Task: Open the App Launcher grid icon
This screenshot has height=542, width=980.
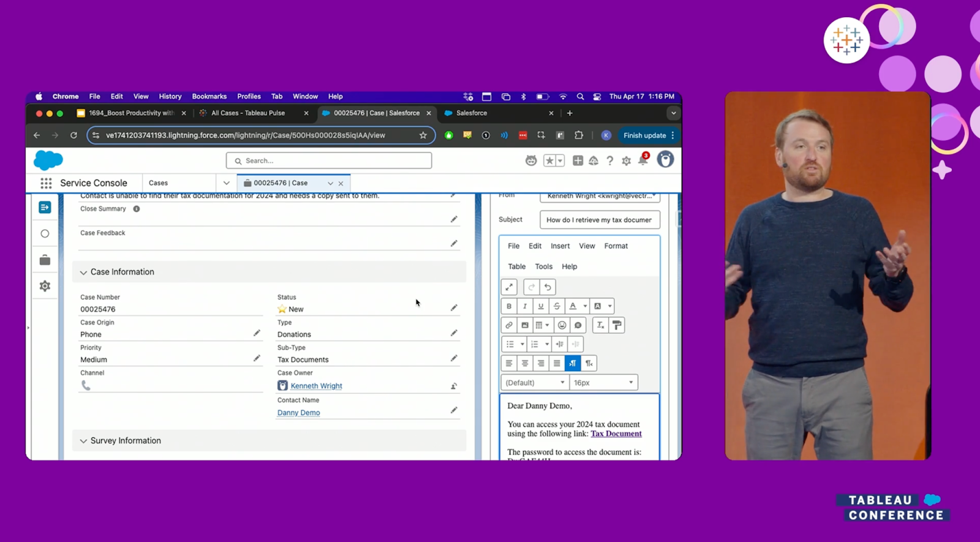Action: pyautogui.click(x=46, y=183)
